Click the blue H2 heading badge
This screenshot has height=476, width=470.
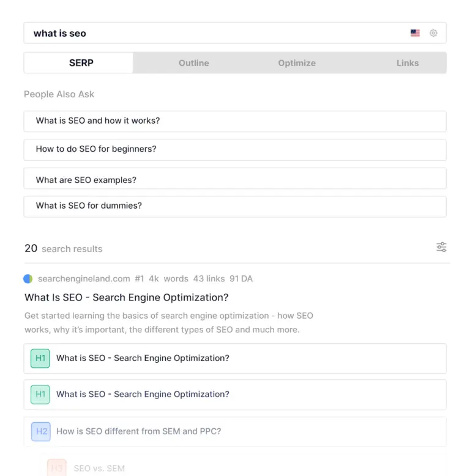point(41,431)
